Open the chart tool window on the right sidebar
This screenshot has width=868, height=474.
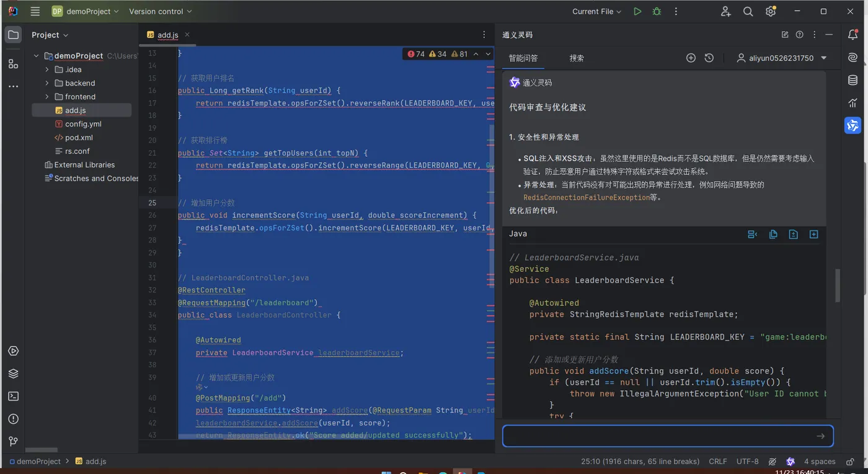pos(853,103)
